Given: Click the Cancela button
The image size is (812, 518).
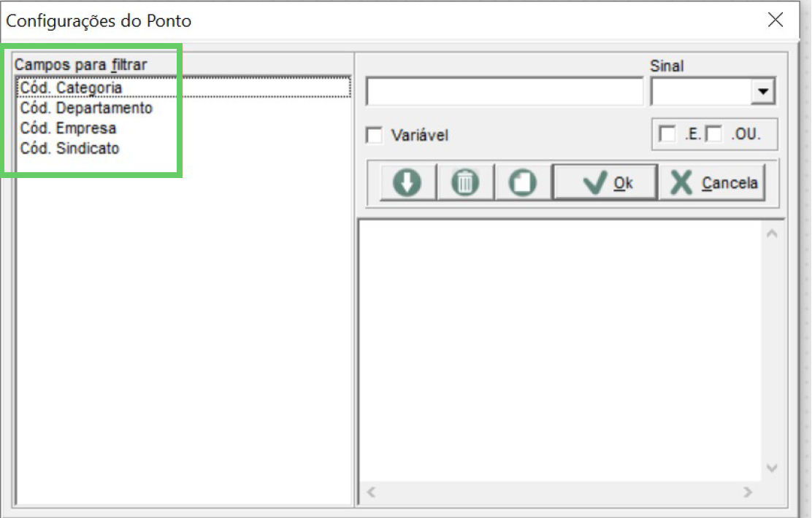Looking at the screenshot, I should tap(713, 182).
